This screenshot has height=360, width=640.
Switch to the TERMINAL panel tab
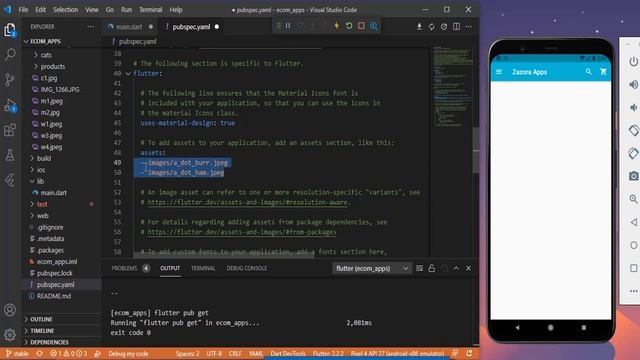point(203,268)
